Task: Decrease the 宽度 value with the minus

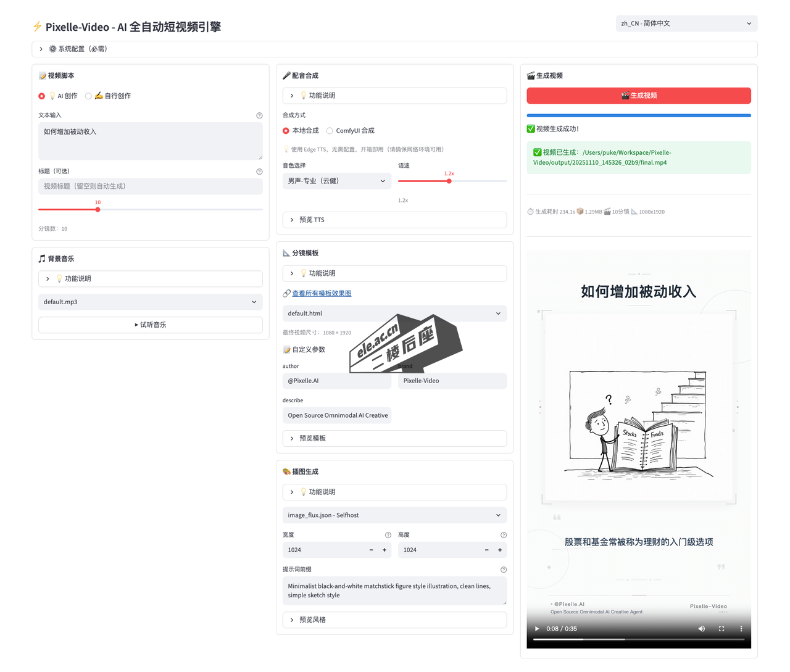Action: [x=371, y=550]
